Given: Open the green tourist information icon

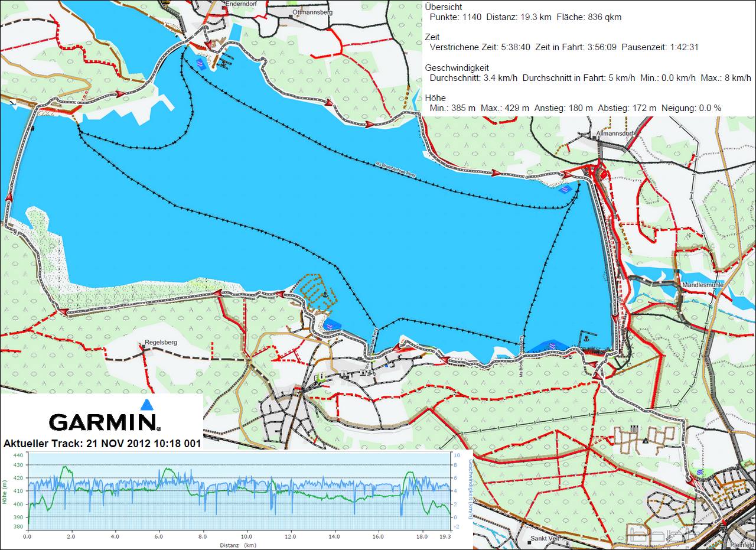Looking at the screenshot, I should 320,376.
